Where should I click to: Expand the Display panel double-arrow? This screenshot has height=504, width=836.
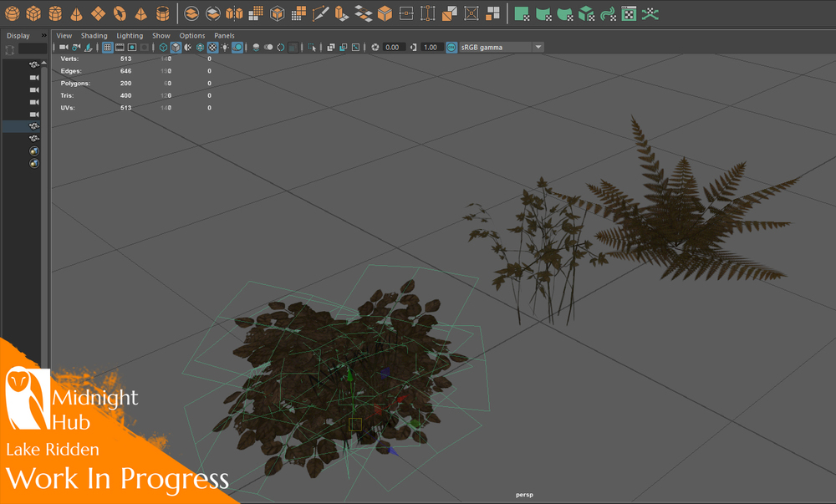tap(43, 36)
